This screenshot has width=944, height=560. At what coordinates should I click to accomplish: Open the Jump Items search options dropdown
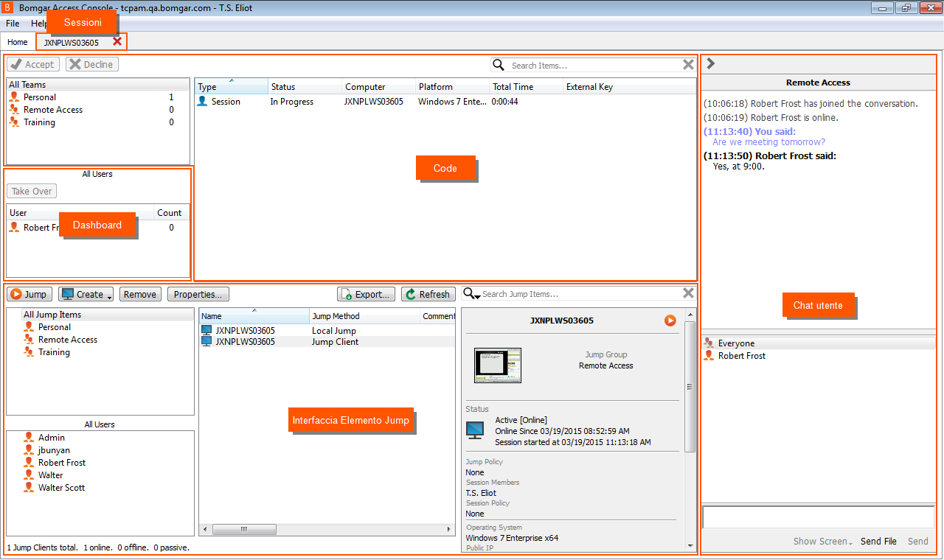(472, 294)
